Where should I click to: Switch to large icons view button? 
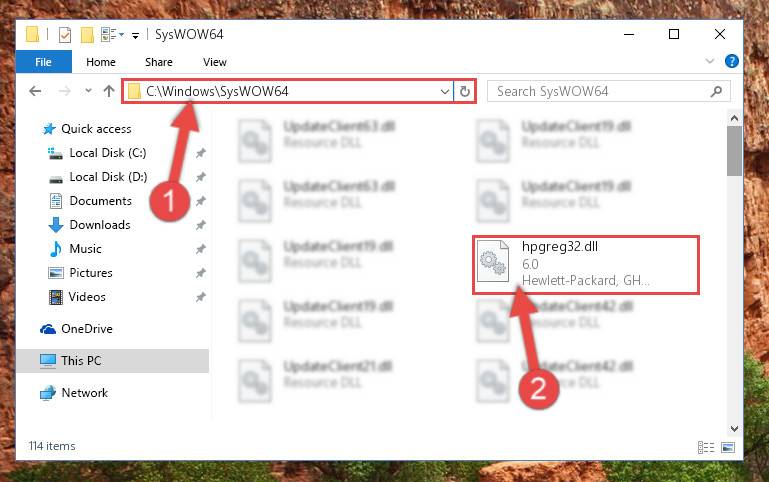tap(728, 447)
